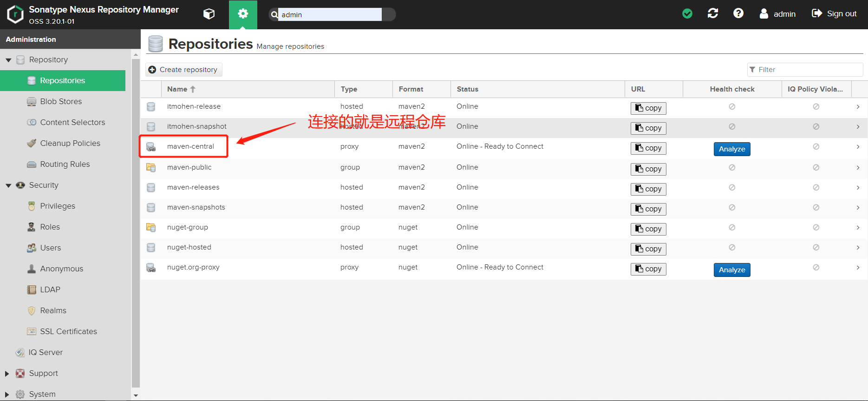Sort by the Type column header
The height and width of the screenshot is (401, 868).
point(364,89)
